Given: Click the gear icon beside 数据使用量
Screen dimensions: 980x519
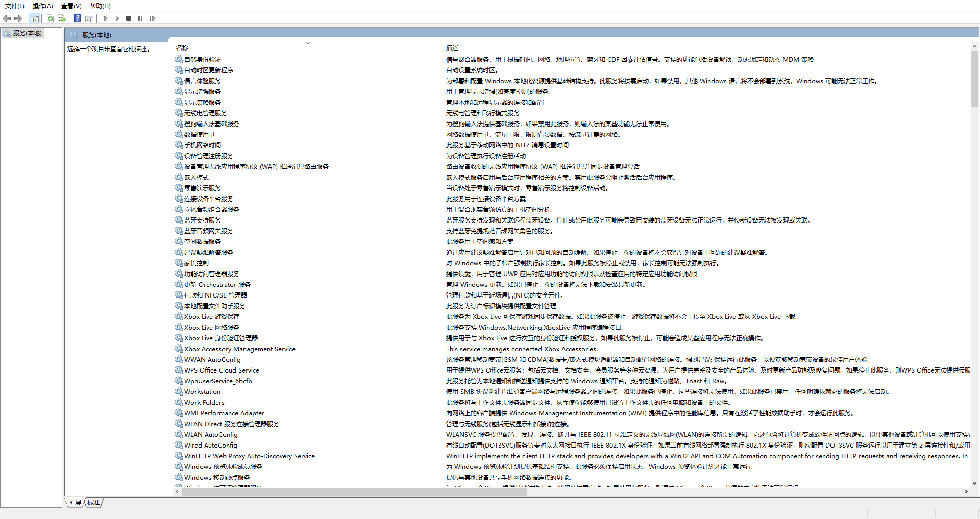Looking at the screenshot, I should click(179, 134).
